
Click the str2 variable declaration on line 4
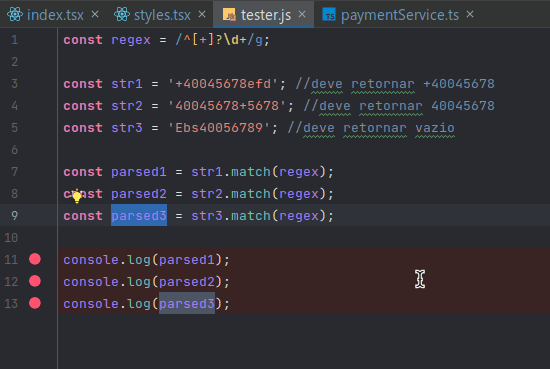tap(127, 106)
